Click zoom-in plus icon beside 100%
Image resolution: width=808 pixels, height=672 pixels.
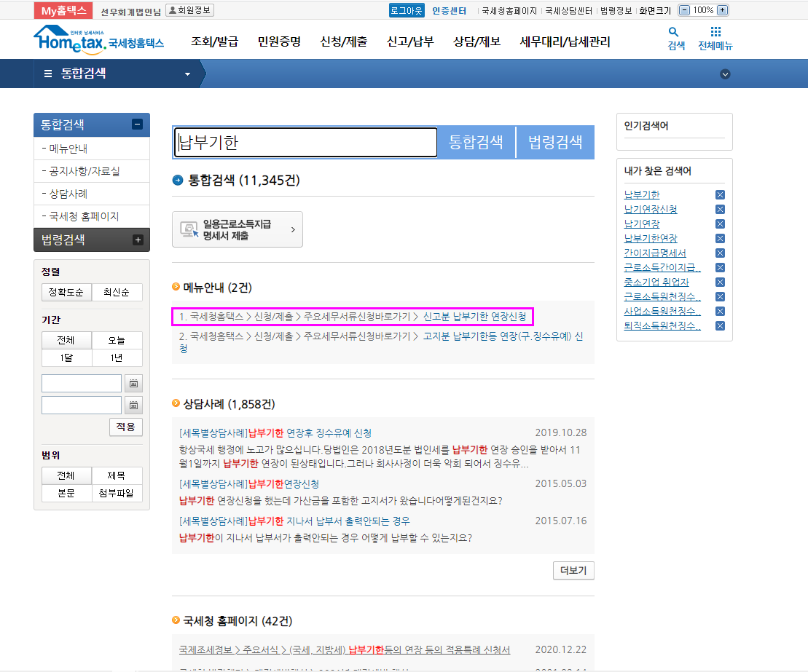click(722, 10)
